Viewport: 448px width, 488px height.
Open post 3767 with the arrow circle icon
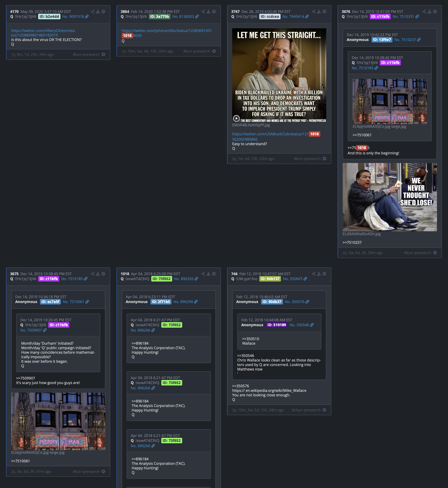click(325, 12)
